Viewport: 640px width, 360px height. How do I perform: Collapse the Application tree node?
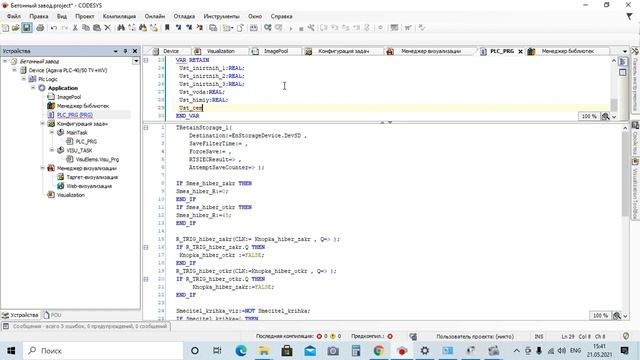tap(33, 88)
